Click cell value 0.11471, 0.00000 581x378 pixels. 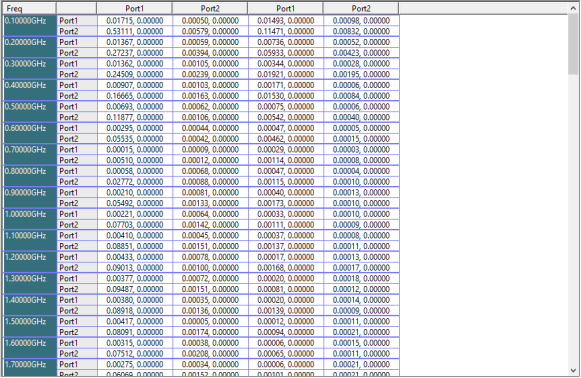tap(286, 32)
